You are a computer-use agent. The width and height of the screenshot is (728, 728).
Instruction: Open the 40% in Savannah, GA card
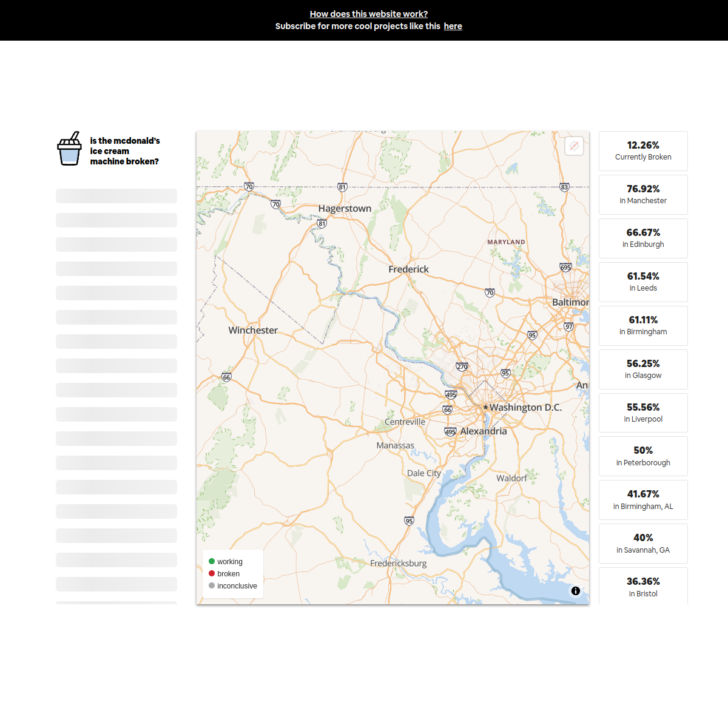pos(643,544)
